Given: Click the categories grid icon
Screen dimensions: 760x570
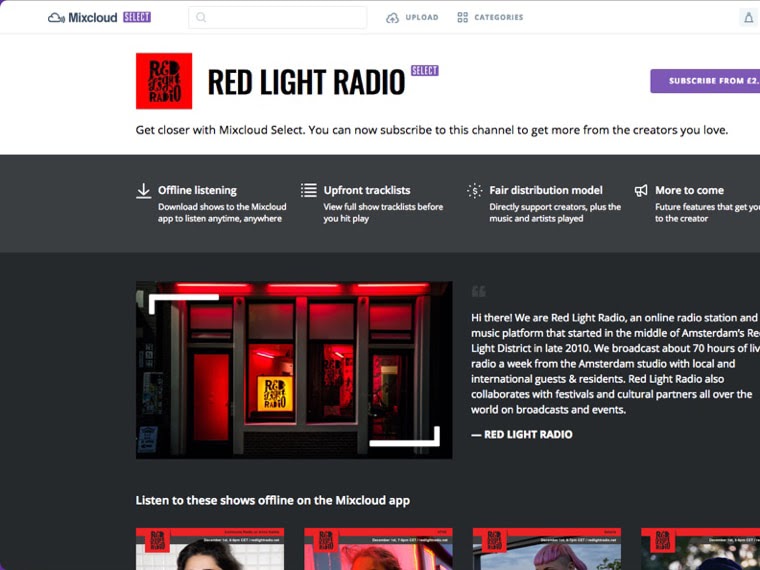Looking at the screenshot, I should coord(462,17).
